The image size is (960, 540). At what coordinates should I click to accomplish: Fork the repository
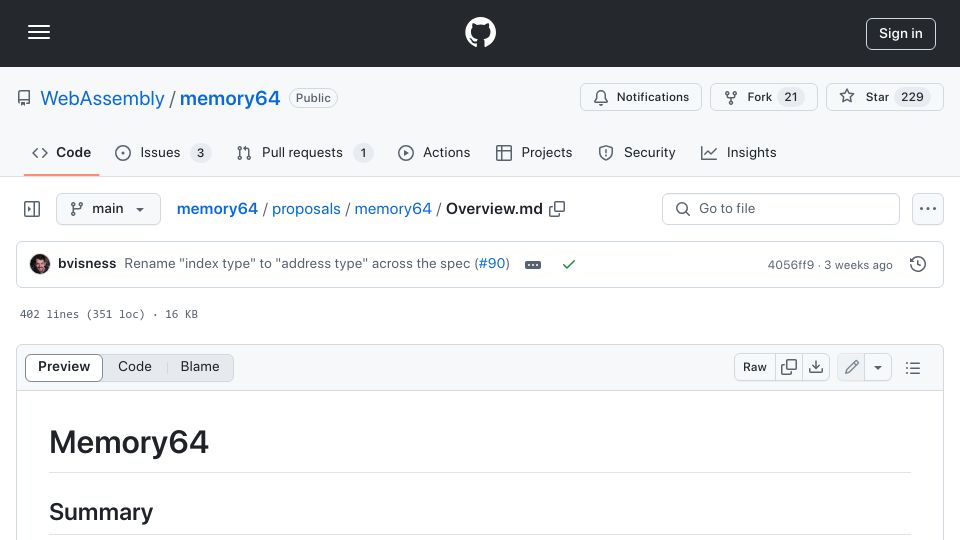click(x=763, y=97)
